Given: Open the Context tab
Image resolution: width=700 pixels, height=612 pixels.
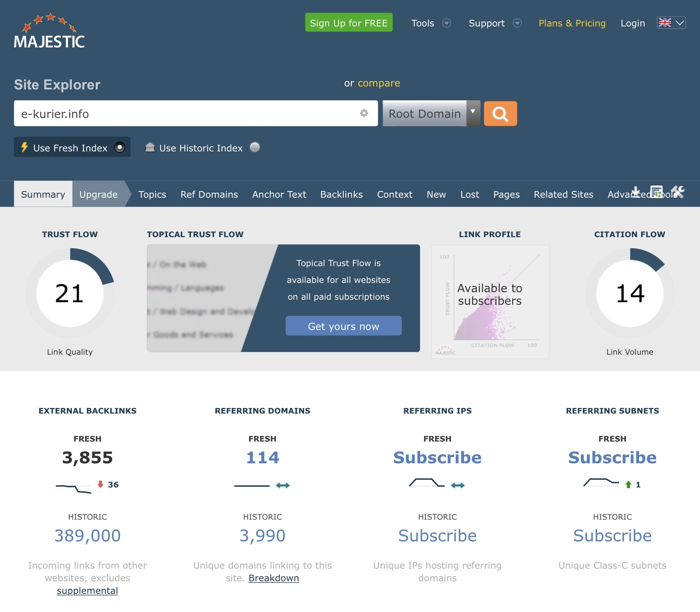Looking at the screenshot, I should [395, 194].
